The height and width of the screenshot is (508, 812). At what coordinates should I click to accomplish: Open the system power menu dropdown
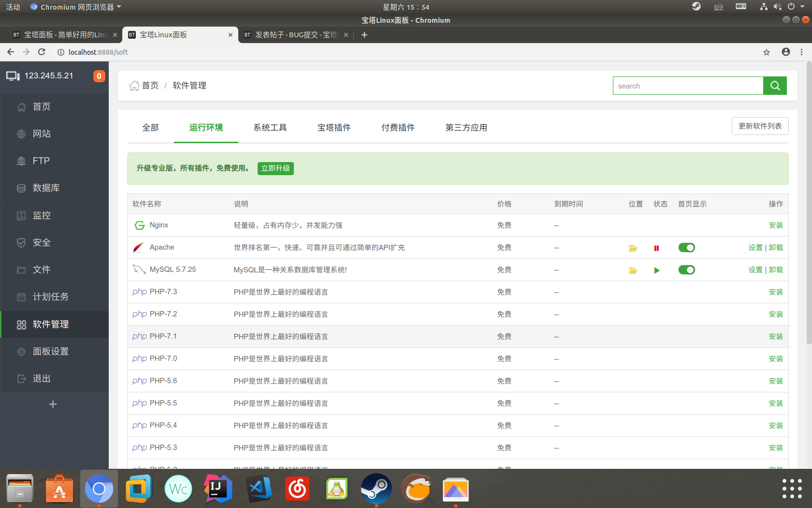(795, 7)
